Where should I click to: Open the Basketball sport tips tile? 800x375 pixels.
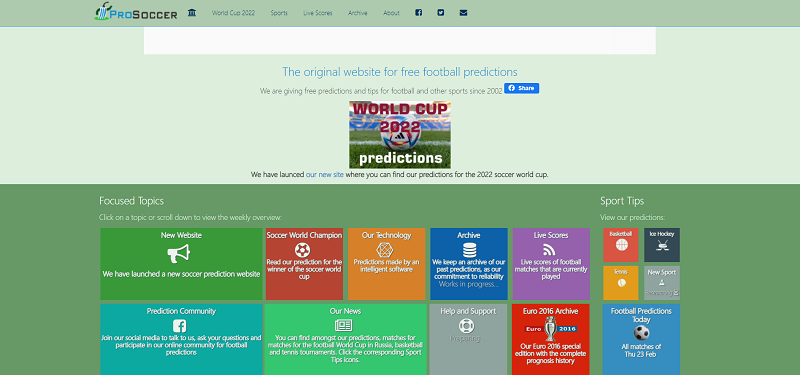[x=620, y=245]
